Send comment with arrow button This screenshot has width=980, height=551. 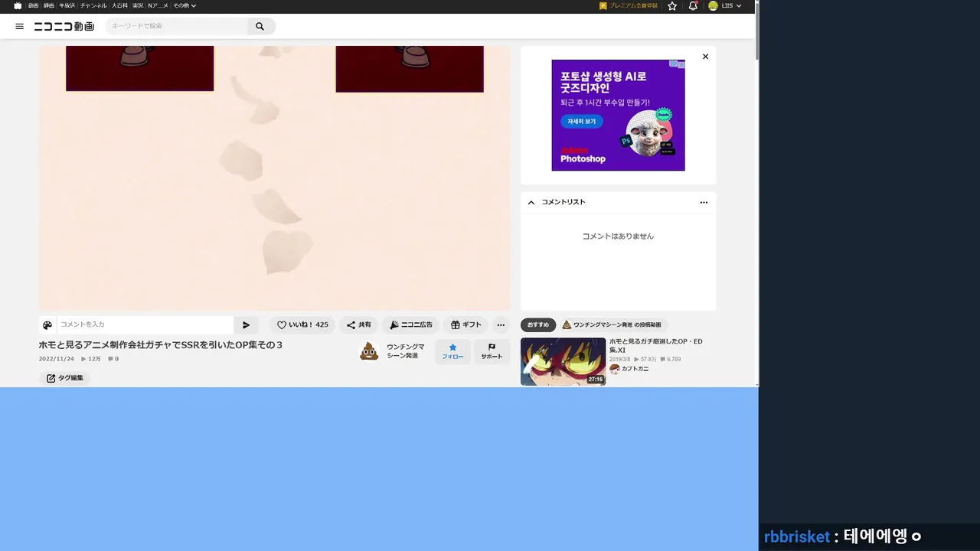(246, 324)
